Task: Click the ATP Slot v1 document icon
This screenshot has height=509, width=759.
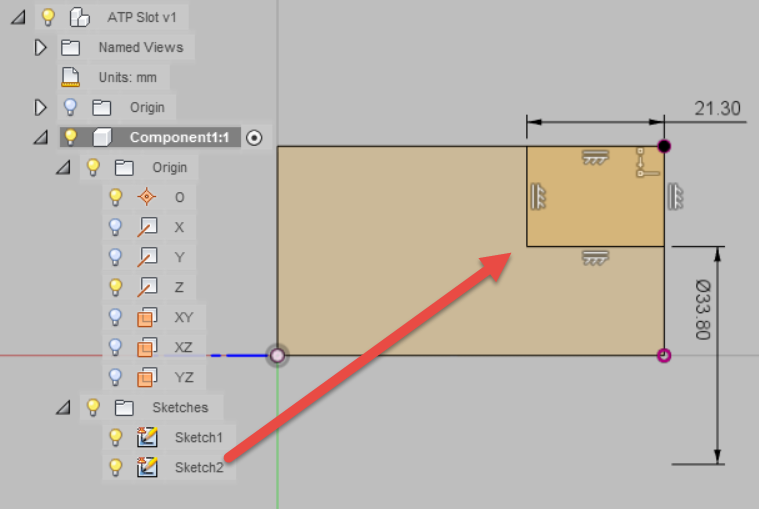Action: 79,17
